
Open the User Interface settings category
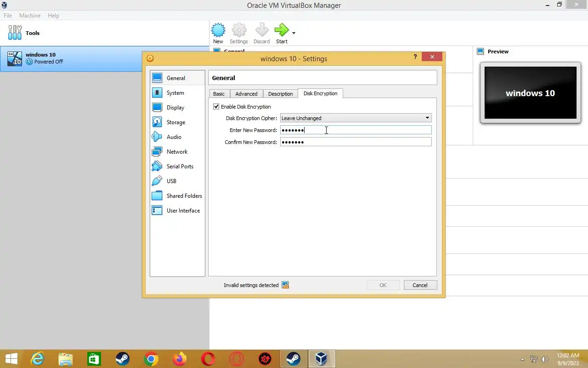pos(177,211)
